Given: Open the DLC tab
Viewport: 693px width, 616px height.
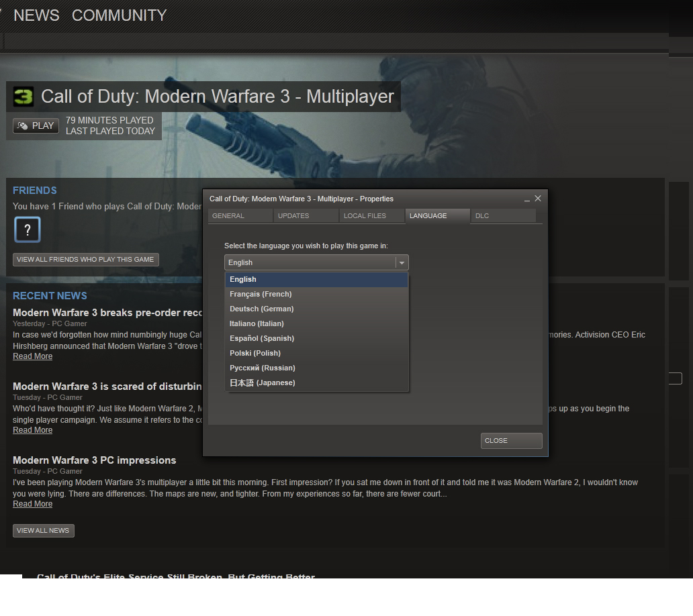Looking at the screenshot, I should pyautogui.click(x=504, y=216).
